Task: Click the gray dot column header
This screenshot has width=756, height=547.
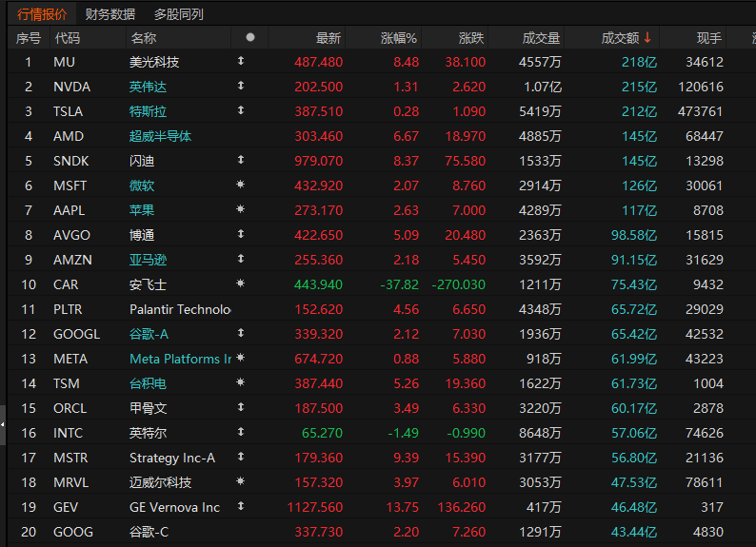Action: coord(249,37)
